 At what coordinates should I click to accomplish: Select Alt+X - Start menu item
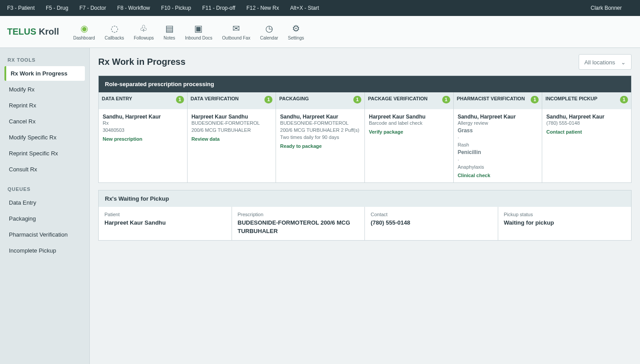[304, 8]
